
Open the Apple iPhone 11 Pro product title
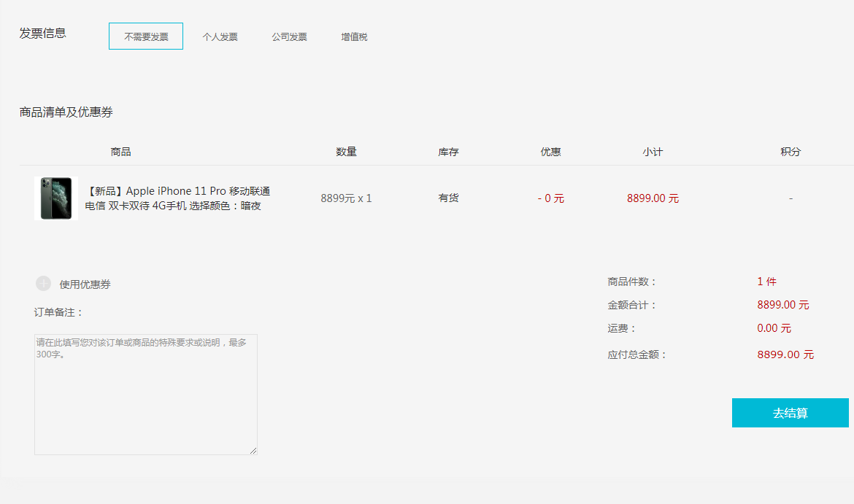pyautogui.click(x=177, y=198)
